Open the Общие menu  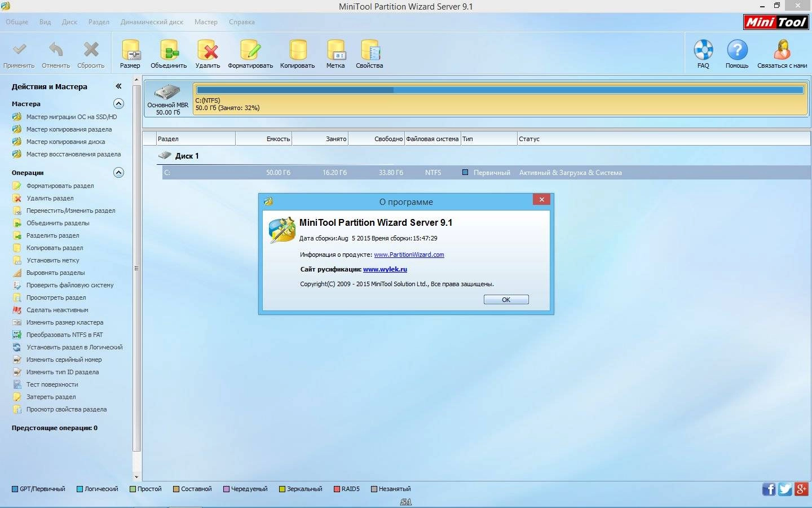(x=17, y=22)
